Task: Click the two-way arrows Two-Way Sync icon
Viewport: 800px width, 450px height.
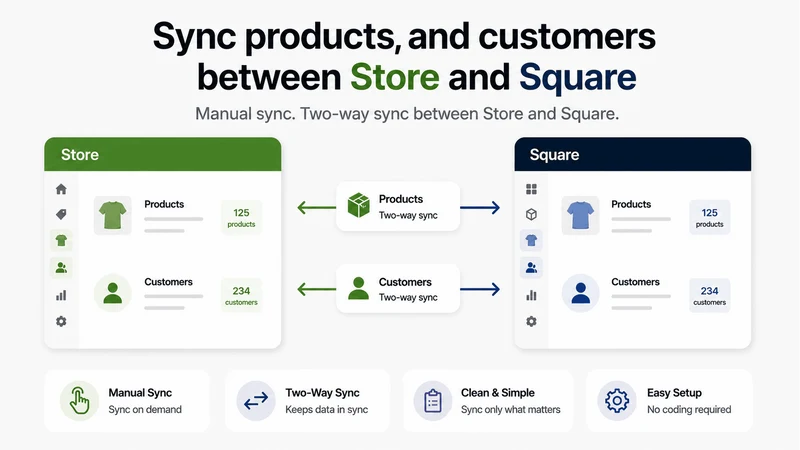Action: click(256, 401)
